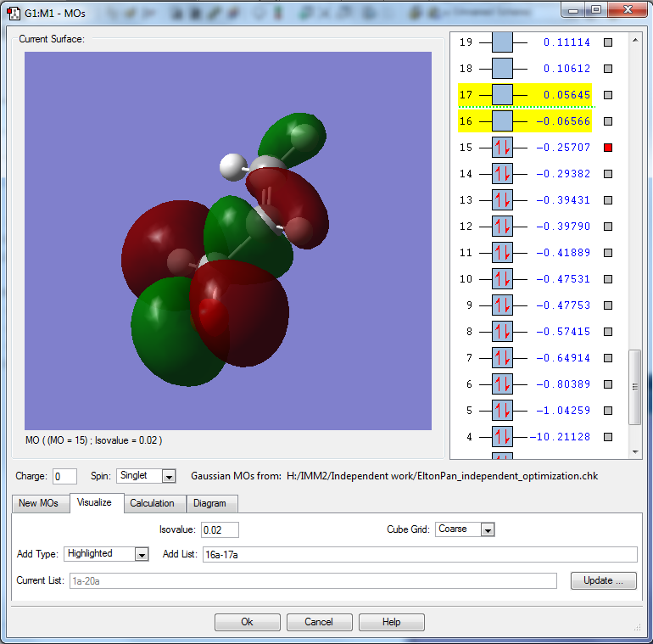Click the orbital 19 empty box
This screenshot has height=644, width=653.
pyautogui.click(x=502, y=42)
